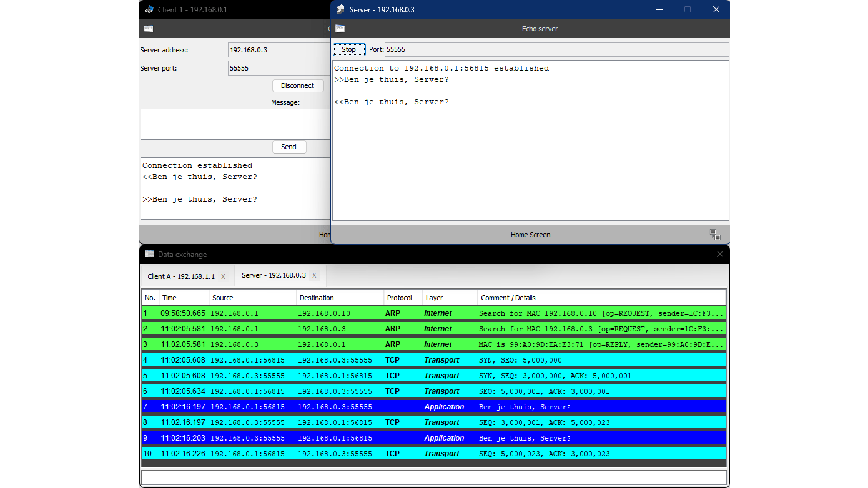Select Application packet number 7
The width and height of the screenshot is (868, 488).
[x=434, y=407]
